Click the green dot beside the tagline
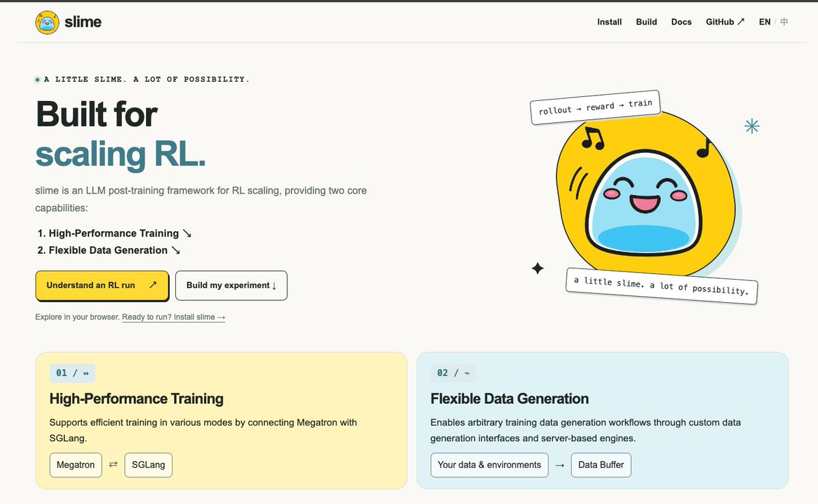The image size is (818, 504). 37,80
